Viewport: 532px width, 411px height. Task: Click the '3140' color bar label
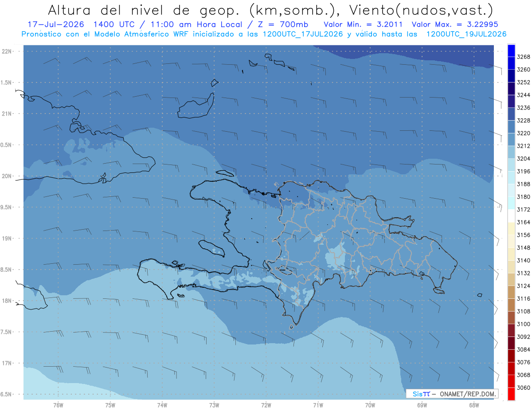coord(523,261)
